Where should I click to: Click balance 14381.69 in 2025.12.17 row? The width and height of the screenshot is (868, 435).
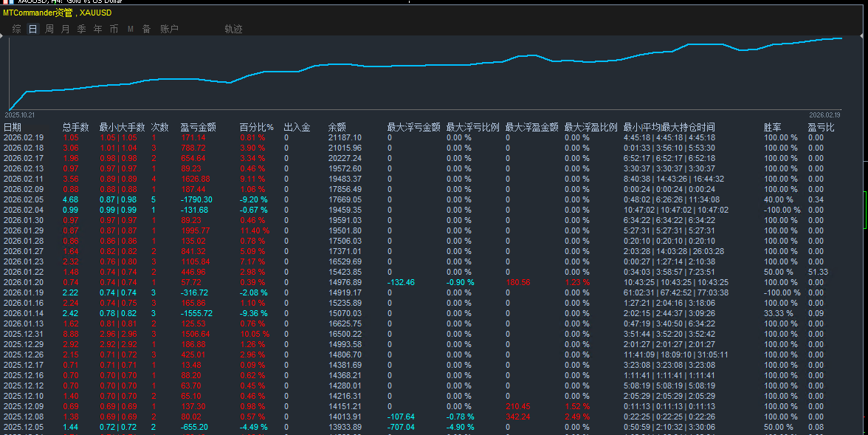coord(345,365)
